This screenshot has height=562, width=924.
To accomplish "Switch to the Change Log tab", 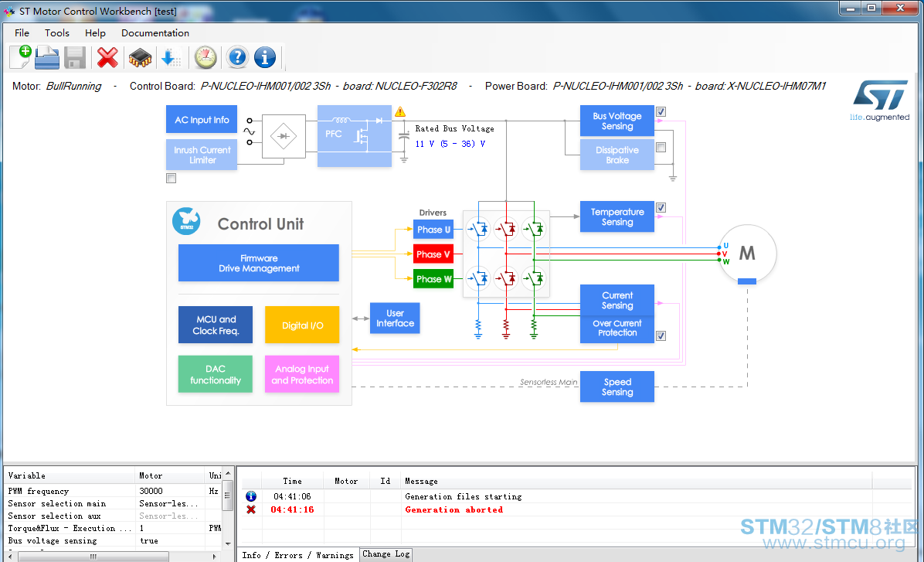I will 386,553.
